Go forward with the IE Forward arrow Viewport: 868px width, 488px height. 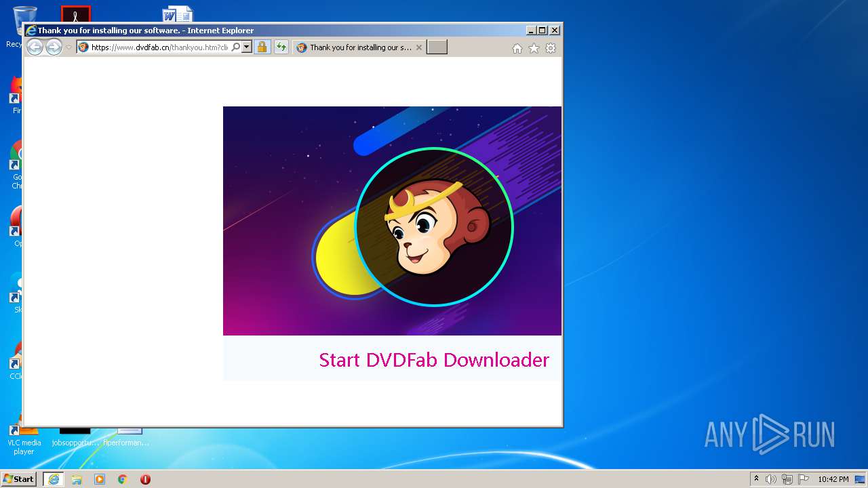pos(54,47)
